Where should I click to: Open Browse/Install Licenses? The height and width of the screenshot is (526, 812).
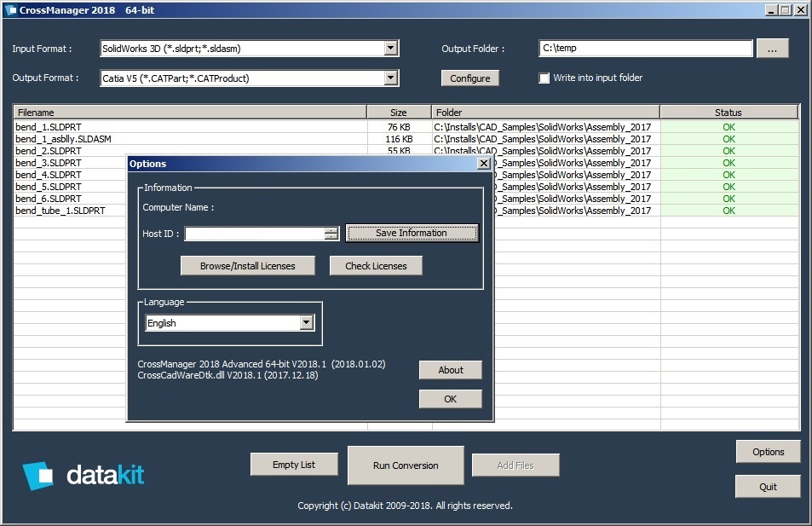coord(248,266)
